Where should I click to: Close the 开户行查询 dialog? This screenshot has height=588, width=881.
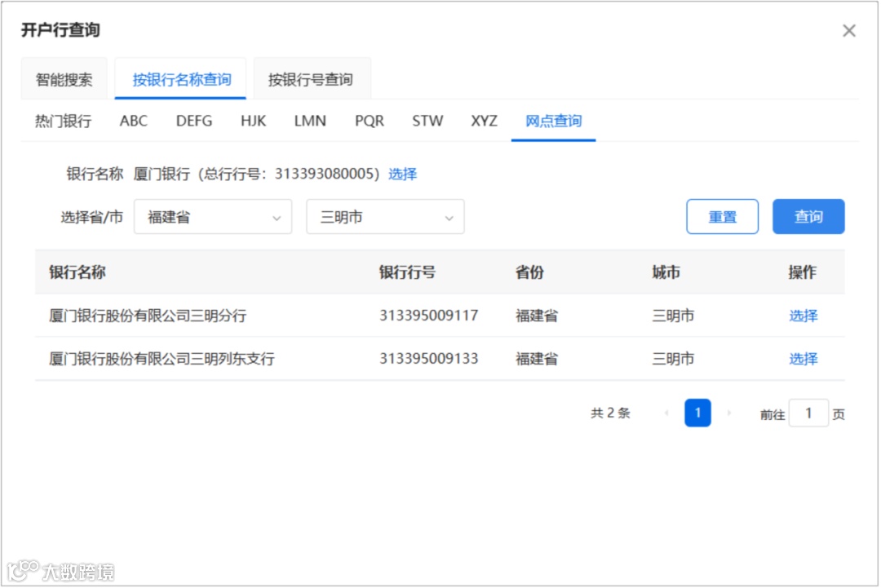tap(849, 30)
